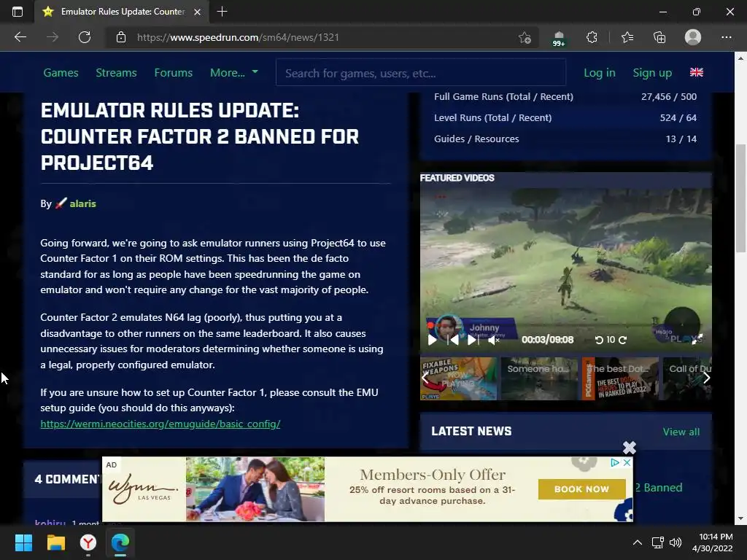747x560 pixels.
Task: Open Yandex Browser from taskbar
Action: [x=88, y=542]
